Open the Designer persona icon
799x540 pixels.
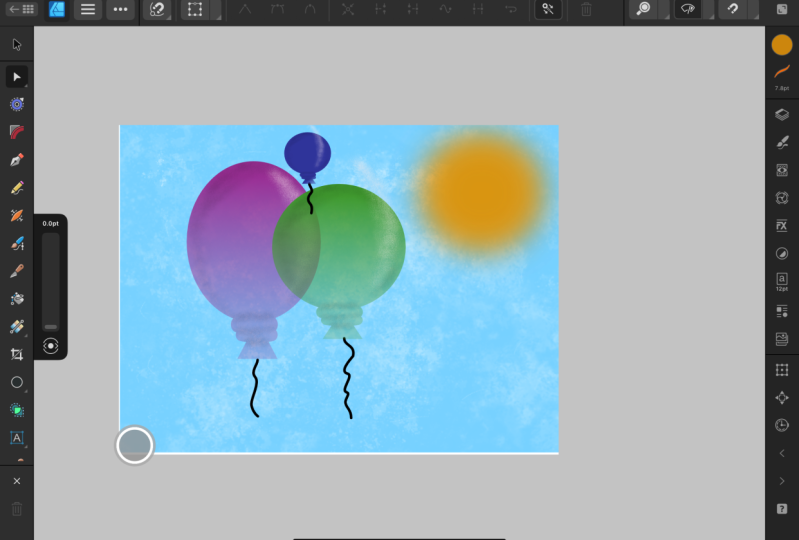tap(57, 9)
